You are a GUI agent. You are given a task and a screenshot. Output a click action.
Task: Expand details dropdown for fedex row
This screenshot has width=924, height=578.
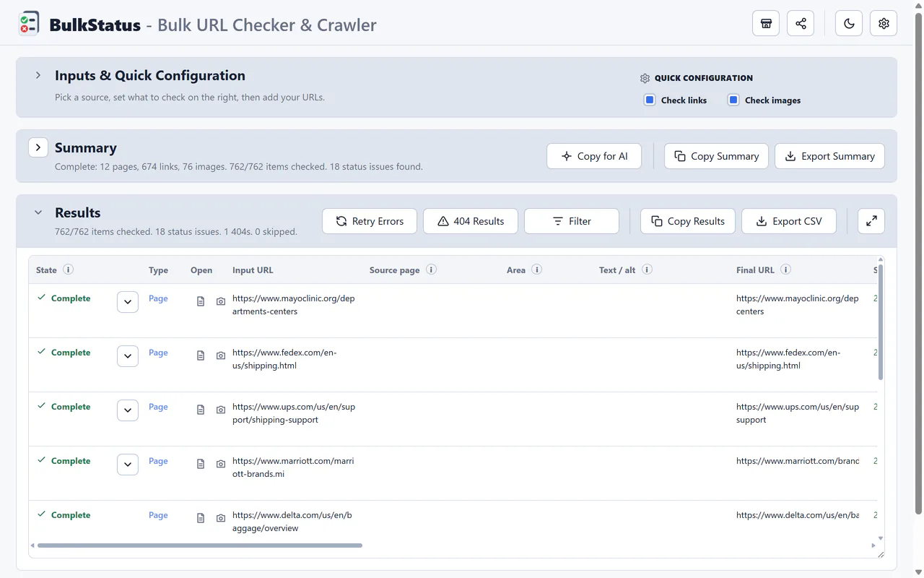pos(128,356)
